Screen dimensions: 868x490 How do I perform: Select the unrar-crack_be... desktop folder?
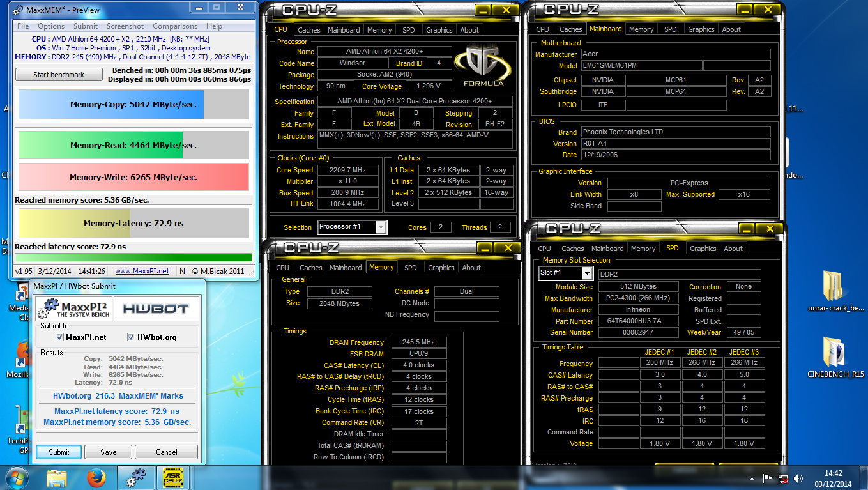[835, 292]
